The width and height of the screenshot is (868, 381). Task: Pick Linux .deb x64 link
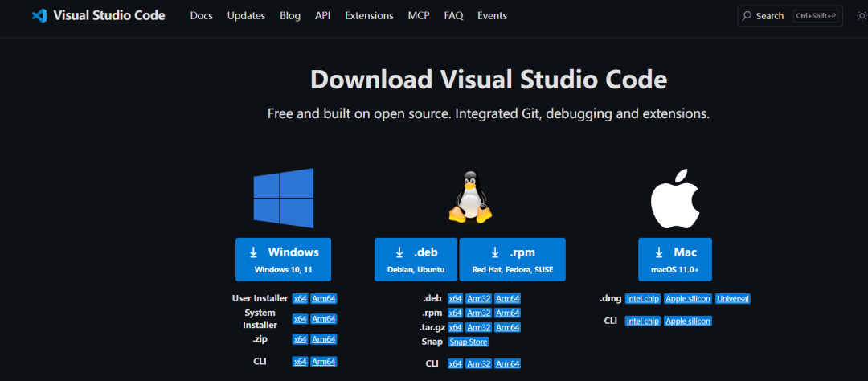pos(455,298)
